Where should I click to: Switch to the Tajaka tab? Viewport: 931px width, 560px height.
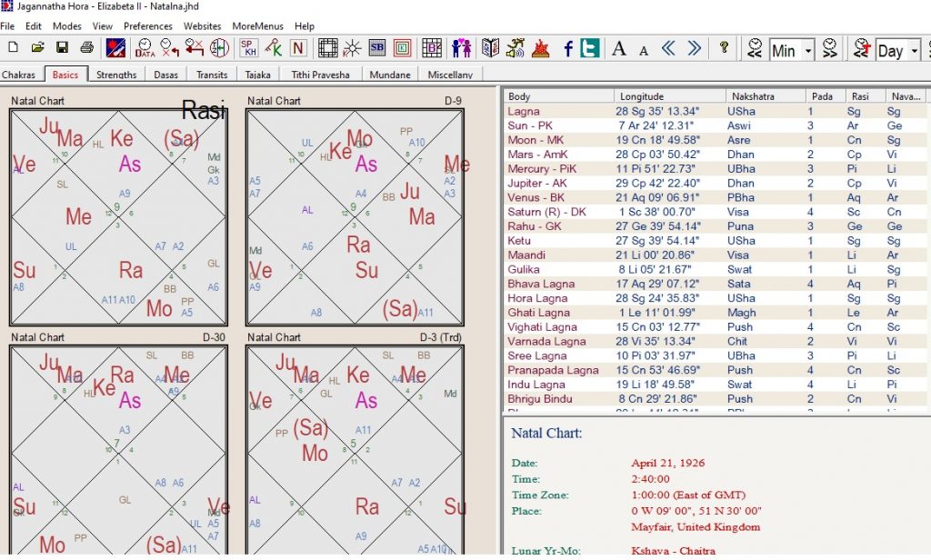tap(257, 75)
